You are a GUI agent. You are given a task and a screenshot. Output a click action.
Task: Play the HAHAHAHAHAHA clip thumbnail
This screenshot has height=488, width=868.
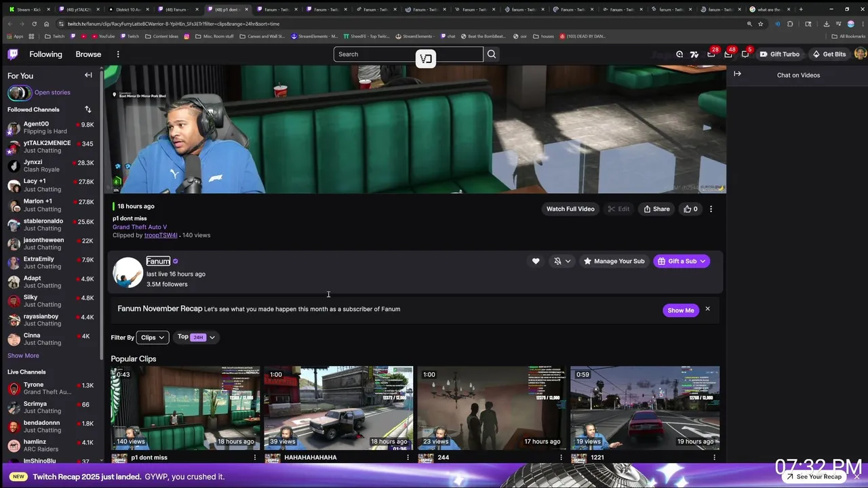coord(338,408)
